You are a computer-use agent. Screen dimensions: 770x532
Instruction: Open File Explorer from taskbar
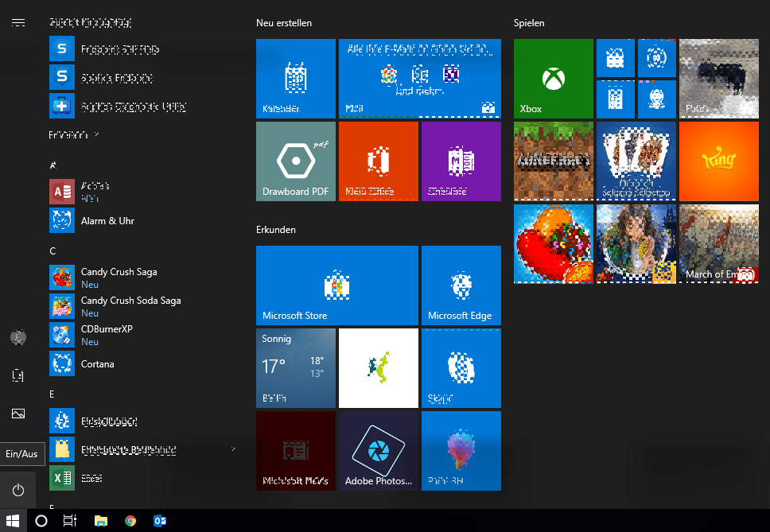pos(101,521)
